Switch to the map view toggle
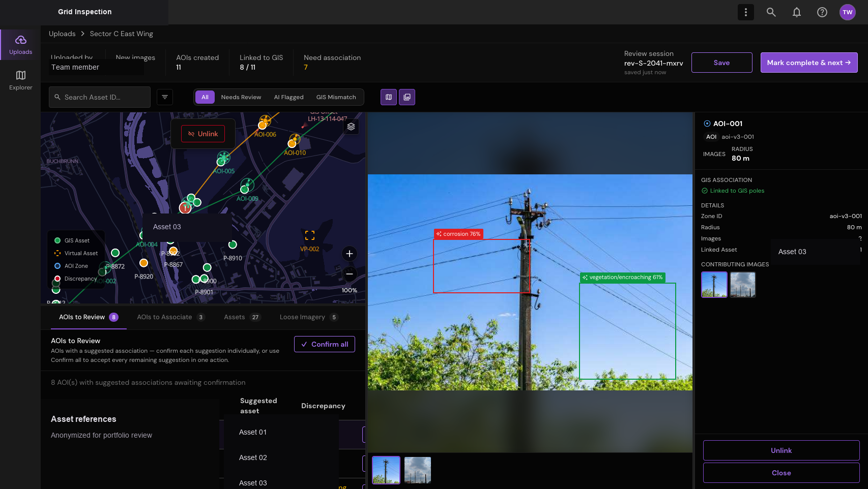This screenshot has width=868, height=489. tap(389, 97)
